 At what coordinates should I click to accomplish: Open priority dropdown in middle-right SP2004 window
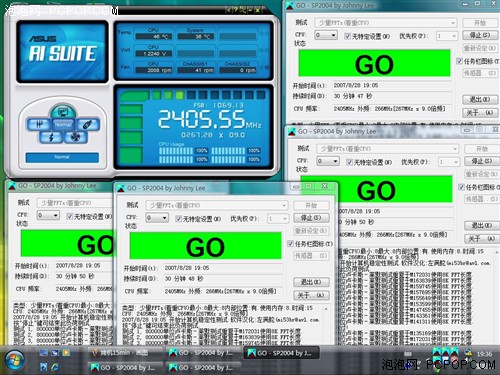click(x=449, y=162)
